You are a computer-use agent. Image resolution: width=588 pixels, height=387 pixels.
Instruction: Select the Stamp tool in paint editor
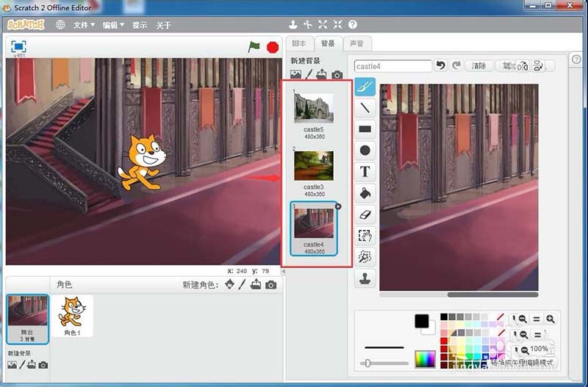pos(365,279)
